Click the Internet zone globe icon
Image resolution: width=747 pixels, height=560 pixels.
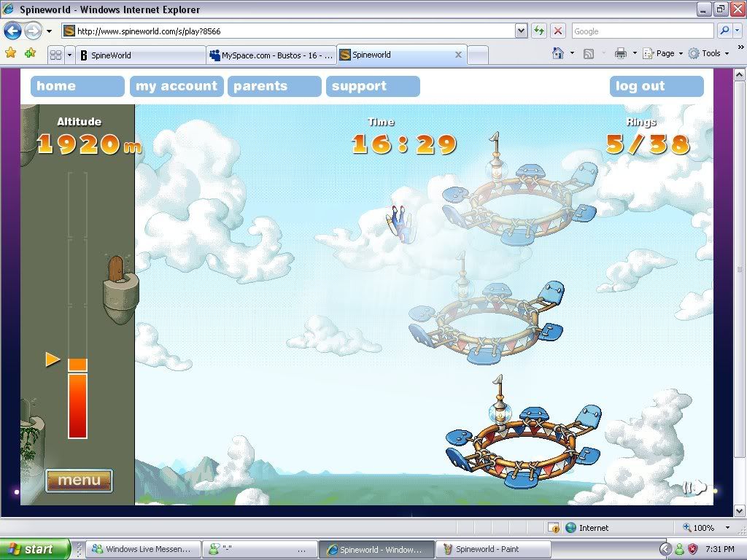[570, 528]
